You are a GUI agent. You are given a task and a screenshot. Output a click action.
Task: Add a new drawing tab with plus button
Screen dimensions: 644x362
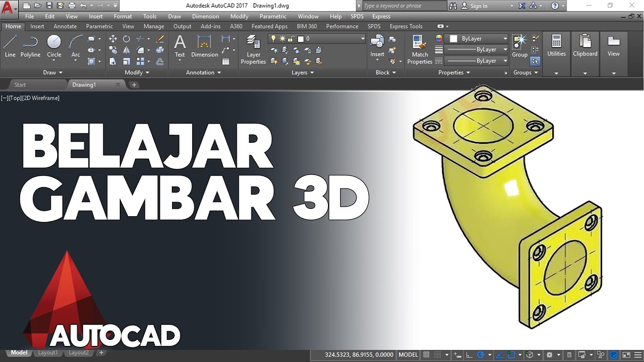134,84
